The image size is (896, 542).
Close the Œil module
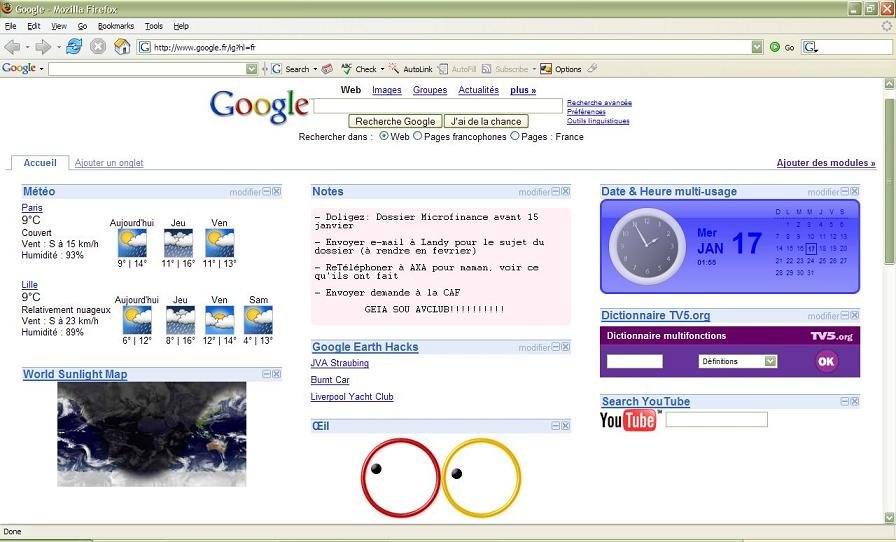tap(566, 426)
